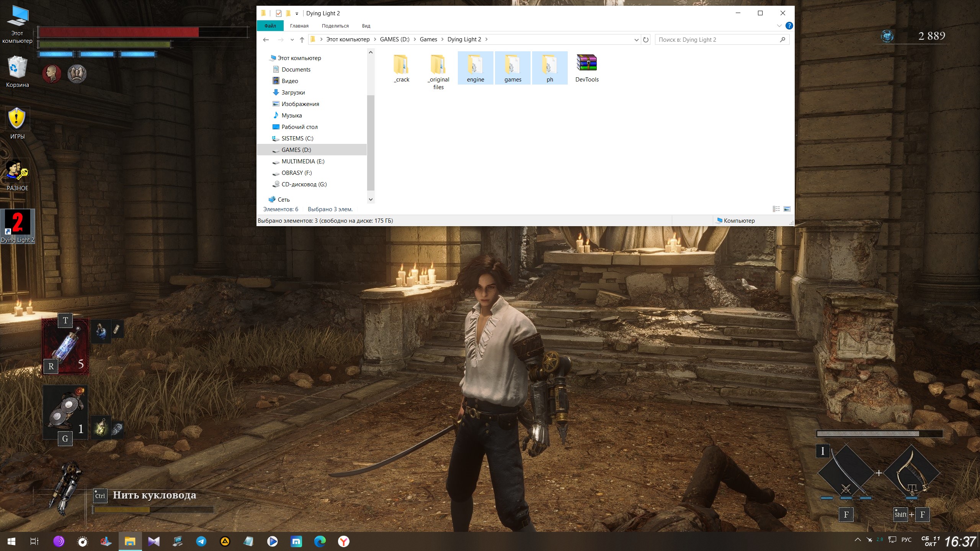
Task: Expand the ribbon with chevron arrow
Action: pyautogui.click(x=779, y=26)
